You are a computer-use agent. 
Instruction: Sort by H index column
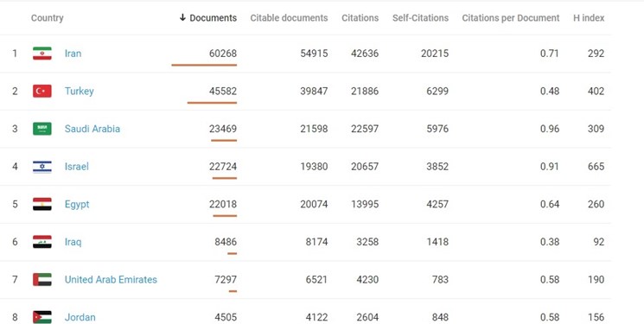tap(589, 18)
